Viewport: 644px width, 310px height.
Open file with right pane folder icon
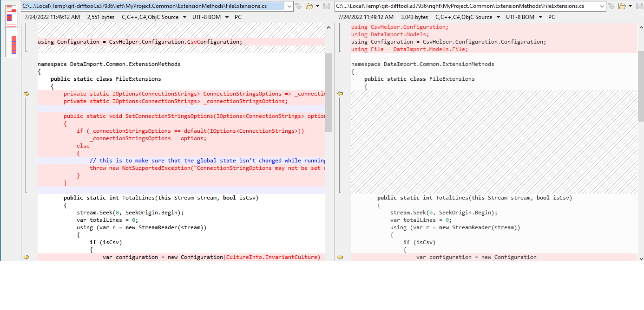622,6
